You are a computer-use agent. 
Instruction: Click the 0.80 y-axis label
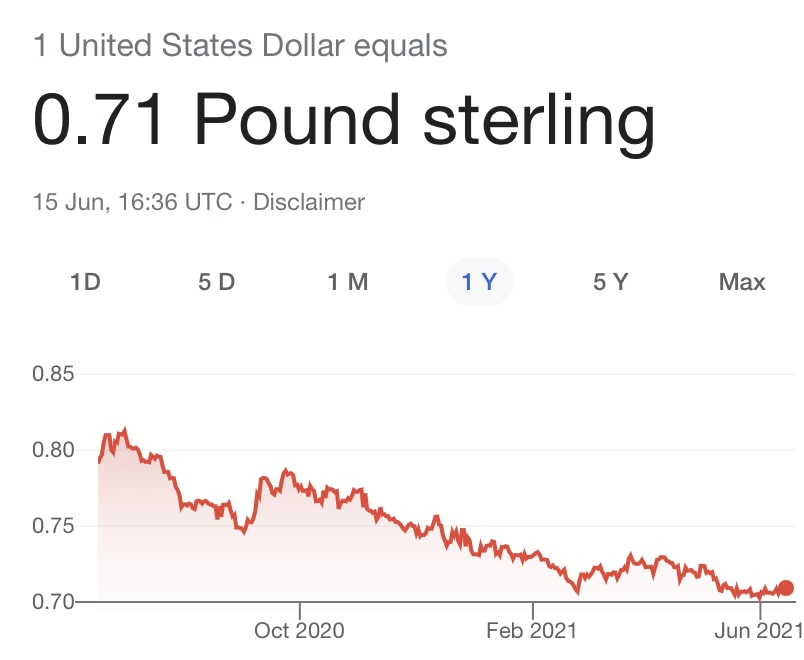click(55, 450)
